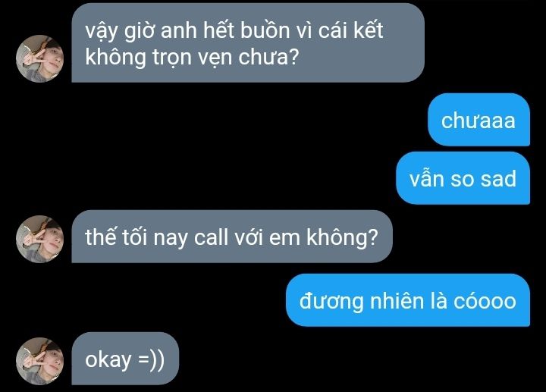Click the word 'okay' in the last message
The image size is (546, 392).
pyautogui.click(x=108, y=360)
